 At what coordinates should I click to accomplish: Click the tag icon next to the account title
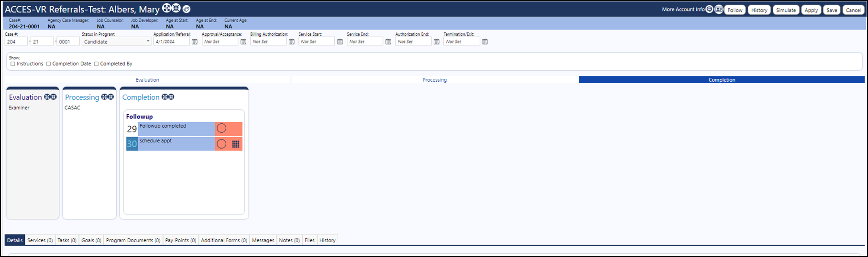[187, 9]
